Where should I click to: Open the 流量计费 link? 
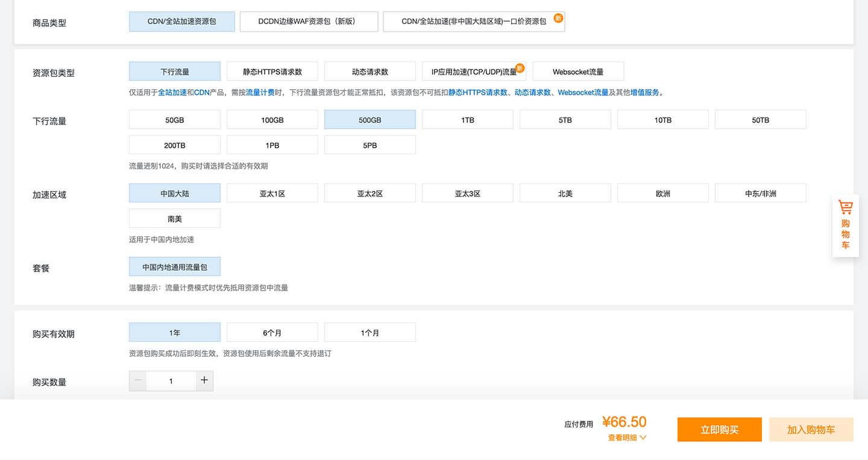(260, 92)
